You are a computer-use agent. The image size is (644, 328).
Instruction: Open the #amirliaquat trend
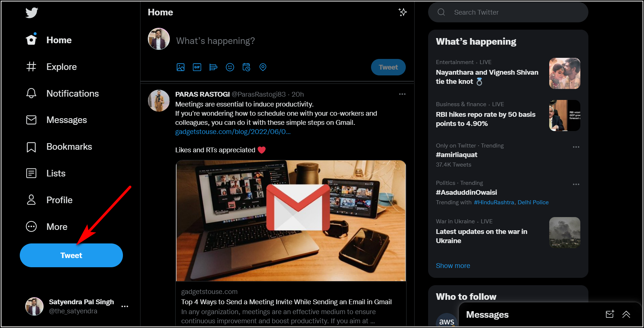tap(457, 155)
